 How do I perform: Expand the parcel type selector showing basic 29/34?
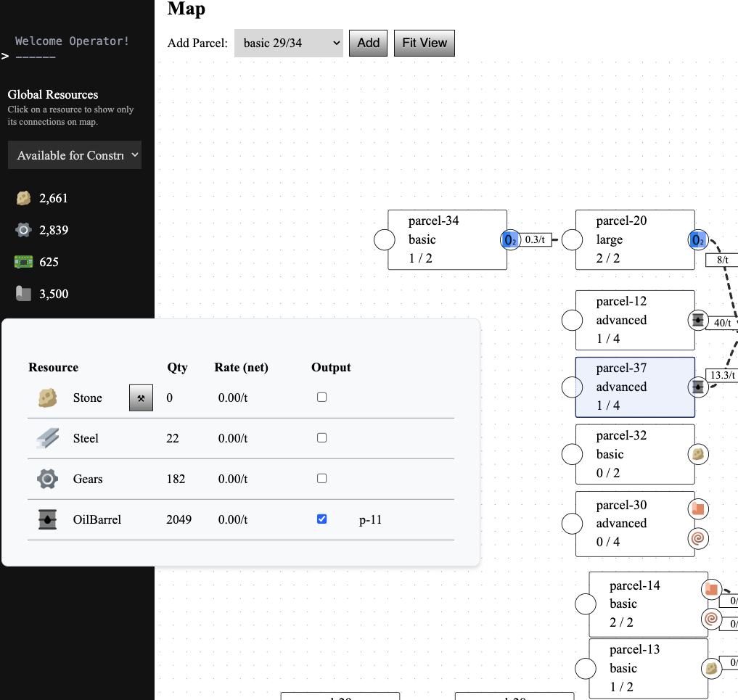click(288, 43)
